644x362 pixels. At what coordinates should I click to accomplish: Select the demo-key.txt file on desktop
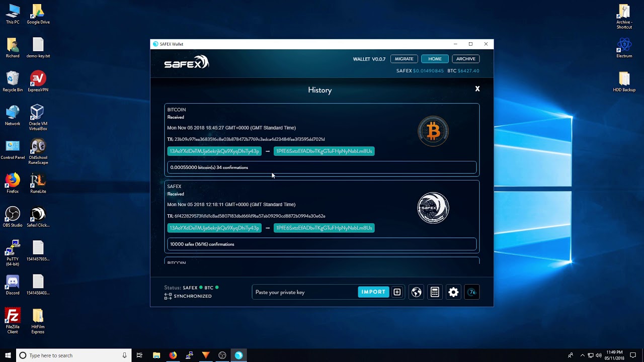tap(38, 48)
